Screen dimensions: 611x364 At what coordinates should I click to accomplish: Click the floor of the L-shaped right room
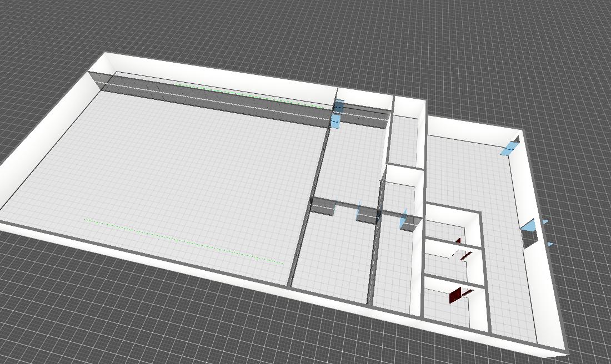(472, 178)
